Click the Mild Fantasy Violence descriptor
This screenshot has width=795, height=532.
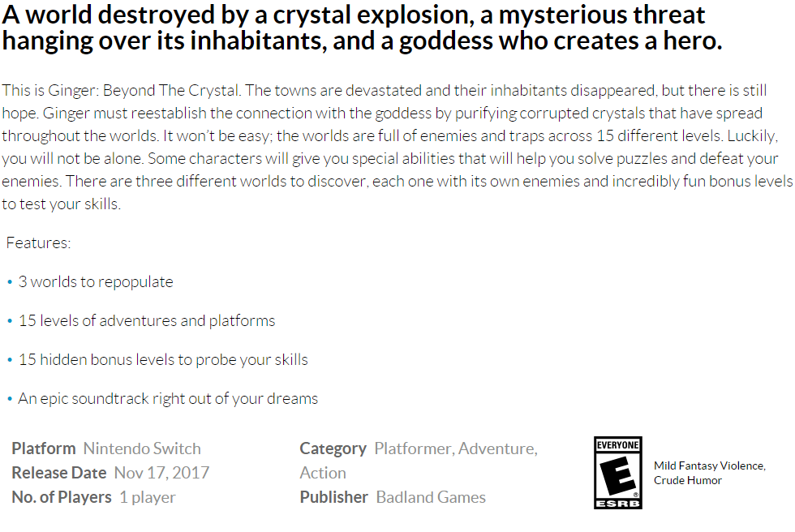(x=709, y=466)
